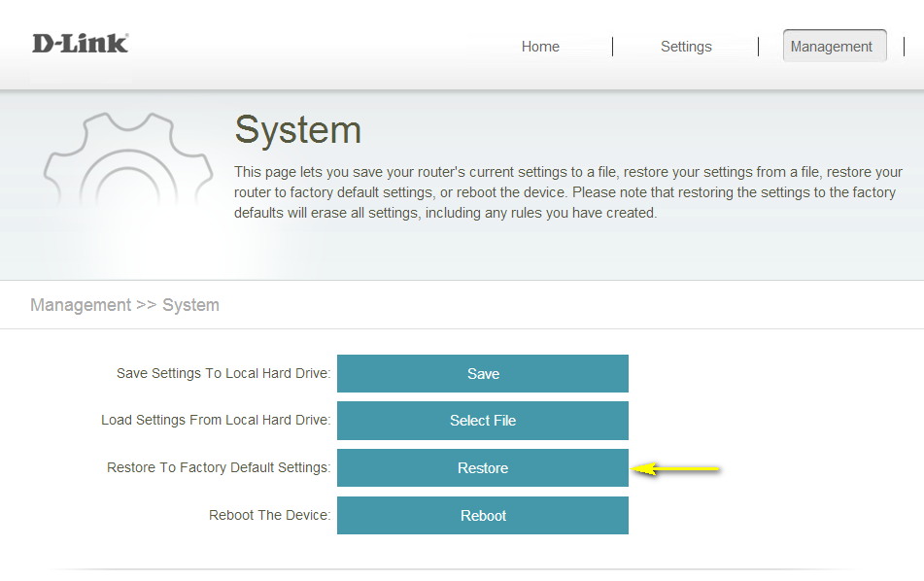Click the D-Link logo
Screen dimensions: 924x581
pos(80,44)
